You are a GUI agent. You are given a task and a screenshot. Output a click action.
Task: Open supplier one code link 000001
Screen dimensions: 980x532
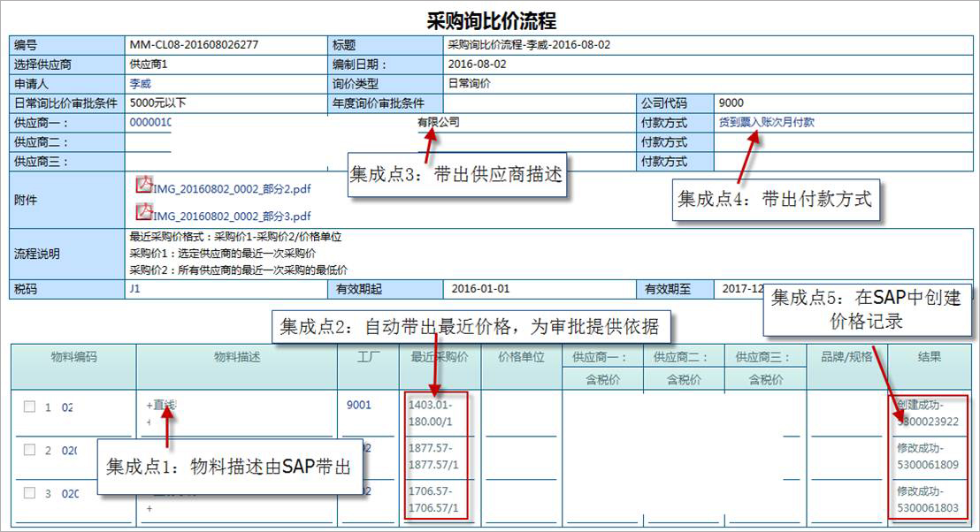[x=150, y=122]
